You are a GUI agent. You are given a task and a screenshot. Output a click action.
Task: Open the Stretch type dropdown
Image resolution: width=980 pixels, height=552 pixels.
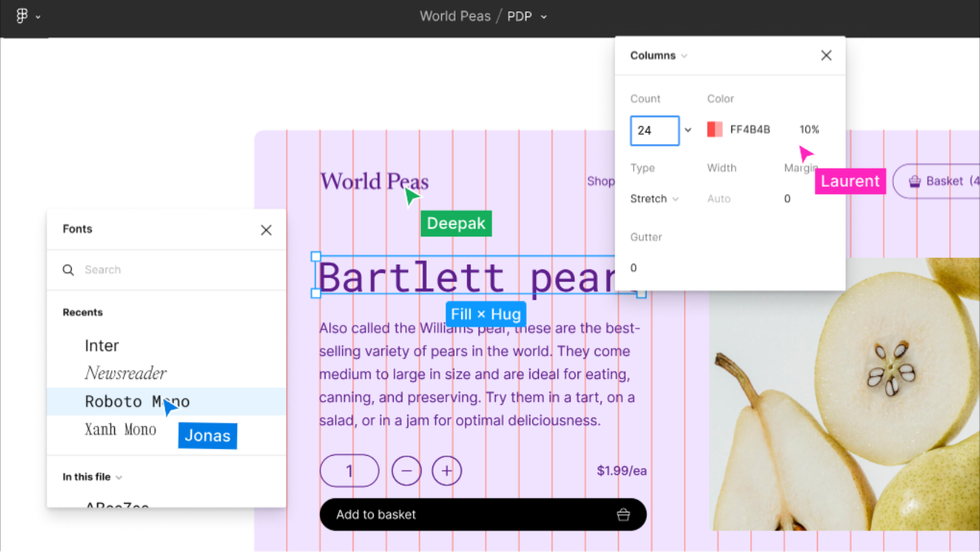tap(655, 198)
